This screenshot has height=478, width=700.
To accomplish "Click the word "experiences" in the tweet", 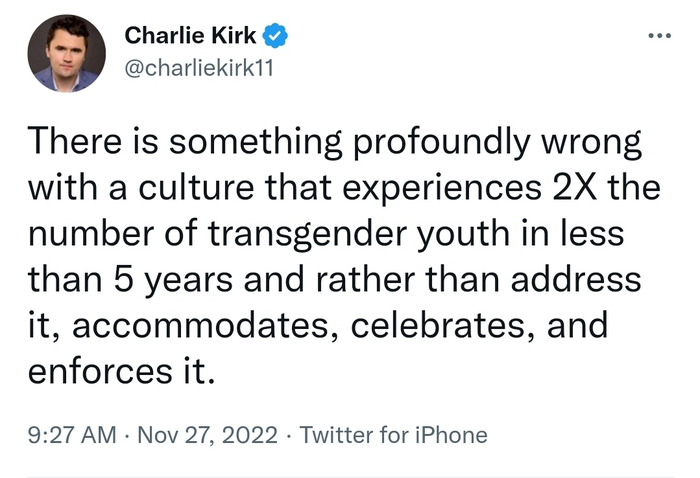I will click(436, 187).
